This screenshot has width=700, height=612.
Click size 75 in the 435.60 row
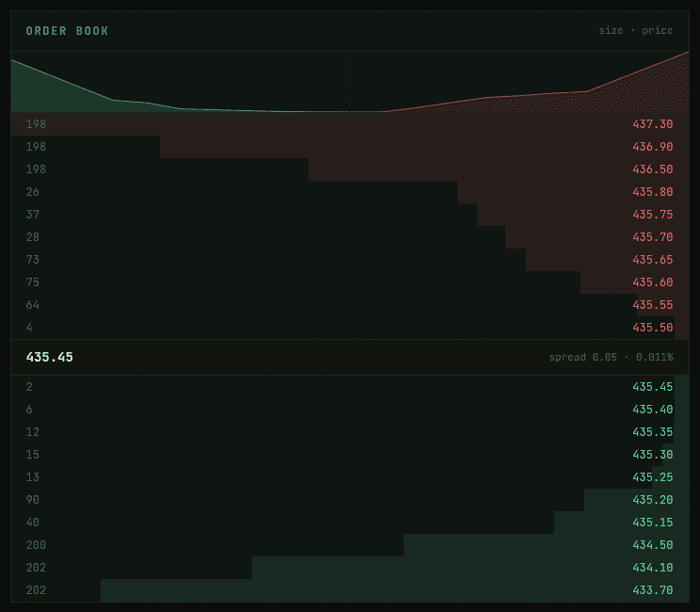pyautogui.click(x=33, y=282)
